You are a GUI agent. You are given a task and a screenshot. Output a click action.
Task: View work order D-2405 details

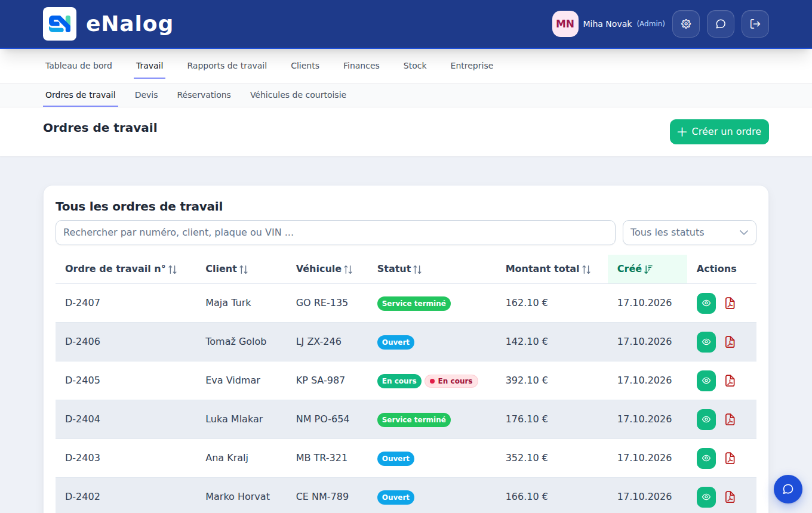pos(706,381)
